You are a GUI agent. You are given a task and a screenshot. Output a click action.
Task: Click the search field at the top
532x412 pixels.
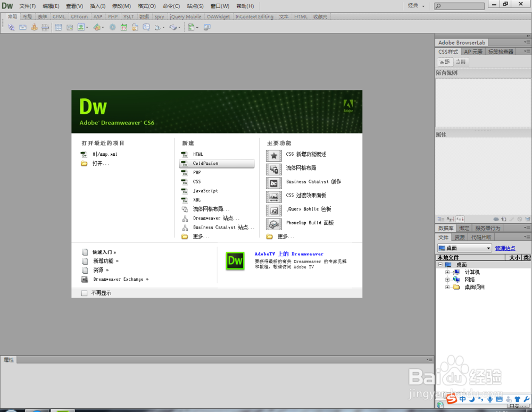tap(460, 6)
